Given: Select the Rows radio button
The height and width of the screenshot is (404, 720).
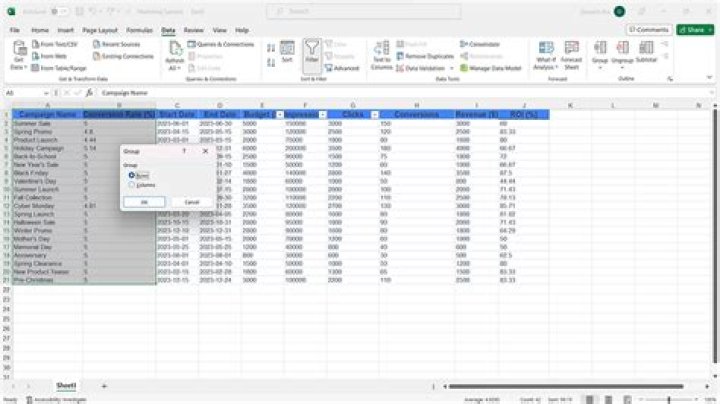Looking at the screenshot, I should (132, 175).
